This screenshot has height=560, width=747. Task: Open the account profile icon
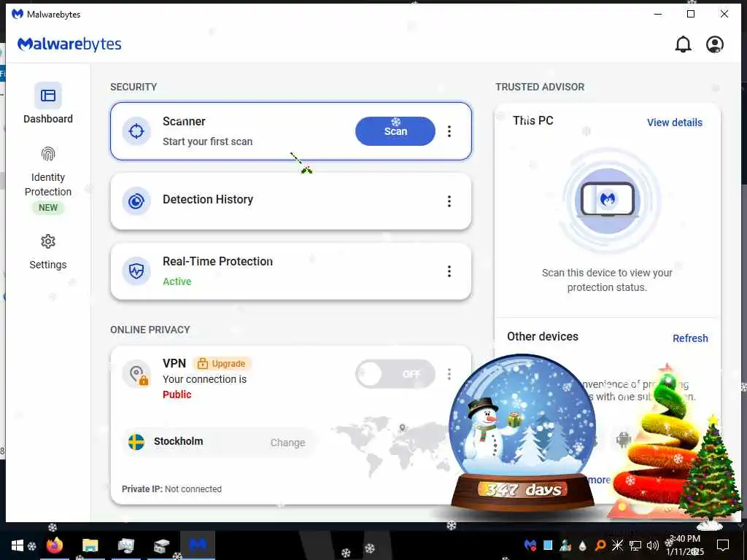pos(714,44)
